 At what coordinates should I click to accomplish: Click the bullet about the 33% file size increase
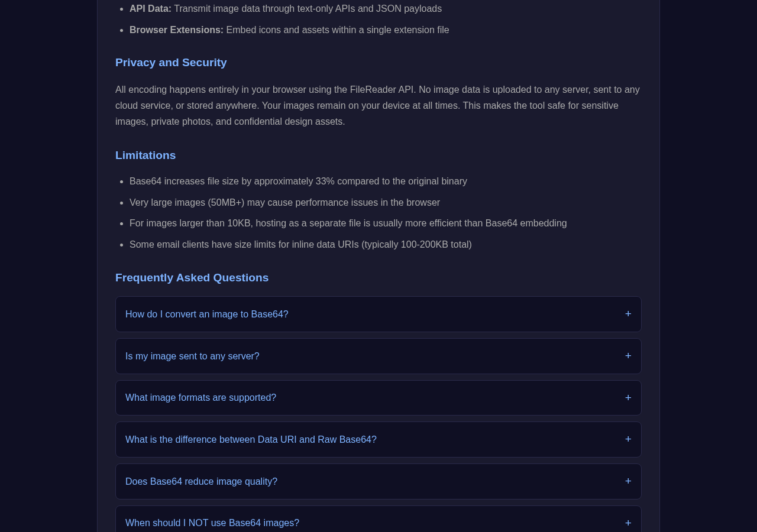click(x=298, y=181)
